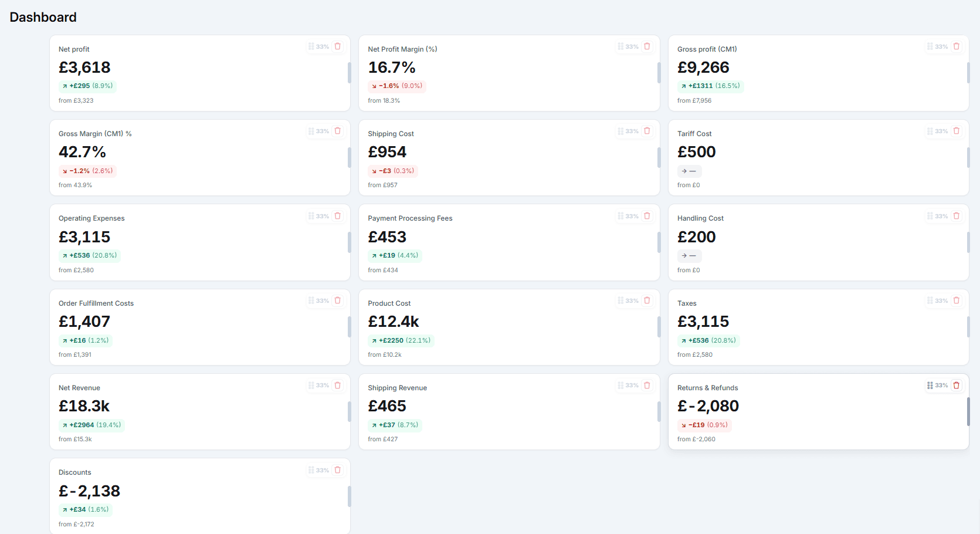Click the Dashboard page heading

click(43, 17)
